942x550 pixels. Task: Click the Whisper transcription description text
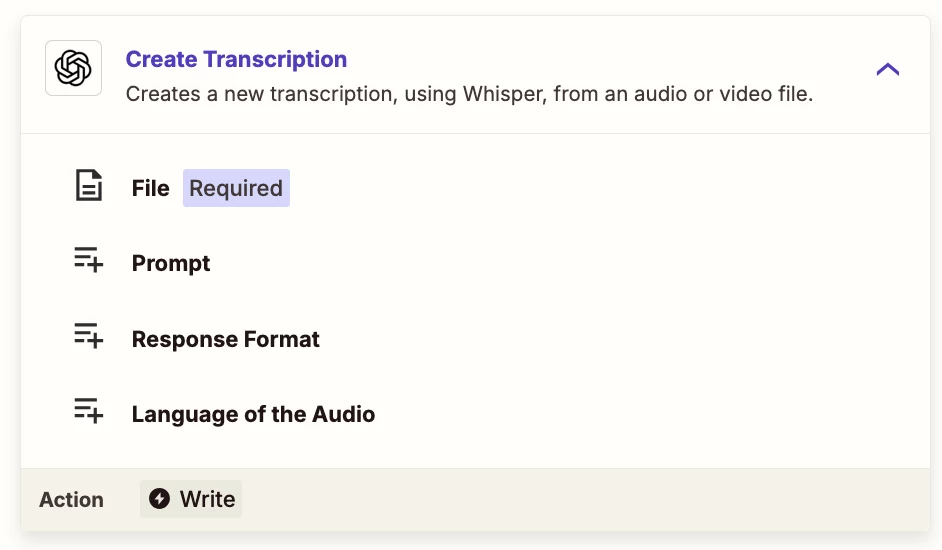click(x=469, y=94)
